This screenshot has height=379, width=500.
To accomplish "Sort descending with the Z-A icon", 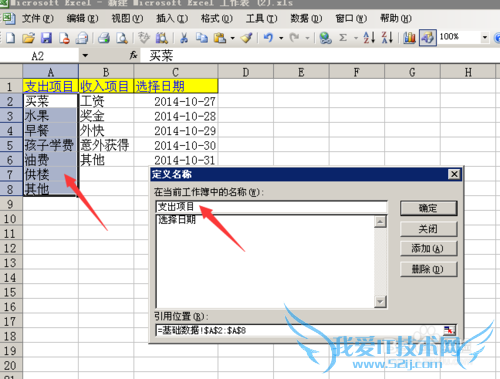I will click(387, 38).
